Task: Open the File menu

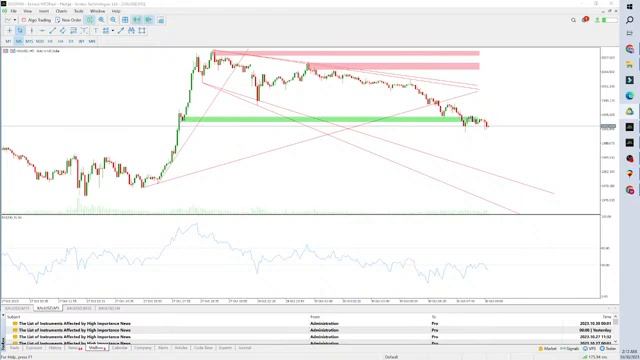Action: pyautogui.click(x=13, y=11)
